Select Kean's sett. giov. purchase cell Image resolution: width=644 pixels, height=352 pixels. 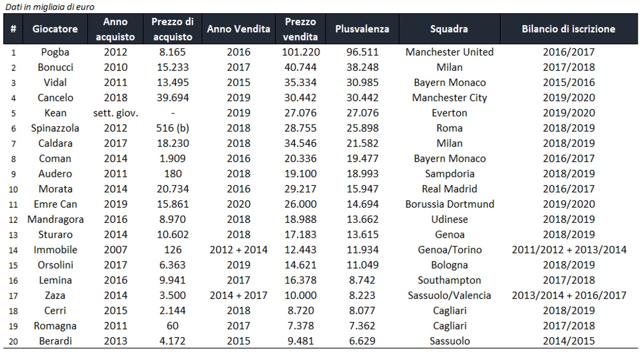coord(115,113)
